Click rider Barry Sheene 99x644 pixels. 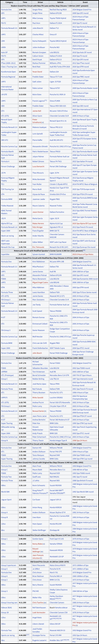38,585
